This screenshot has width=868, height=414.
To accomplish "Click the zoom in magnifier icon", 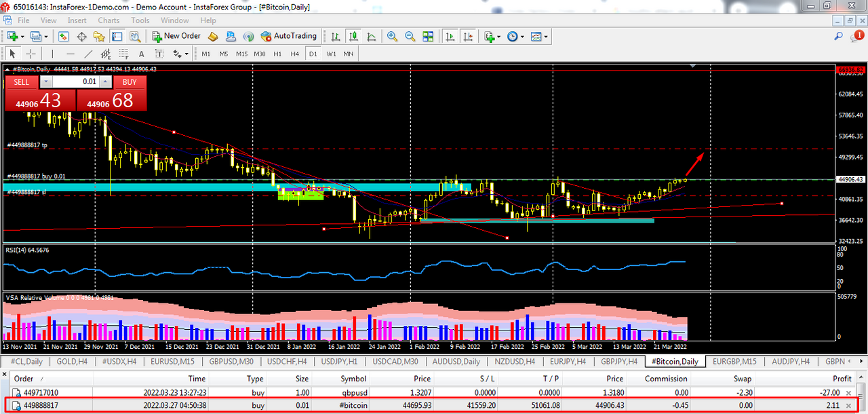I will 392,36.
